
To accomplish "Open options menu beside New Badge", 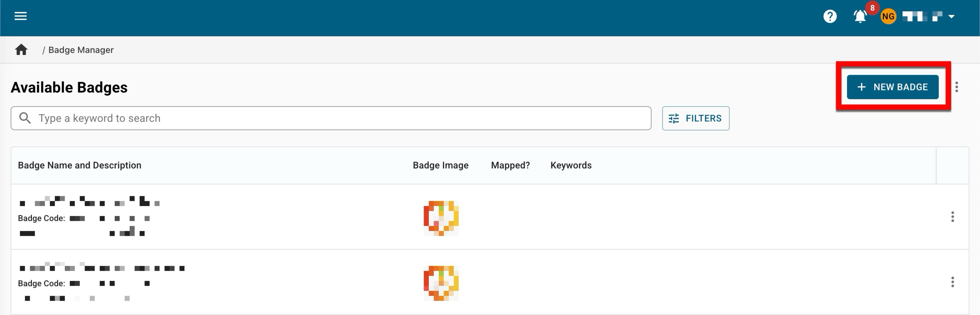I will pos(957,87).
